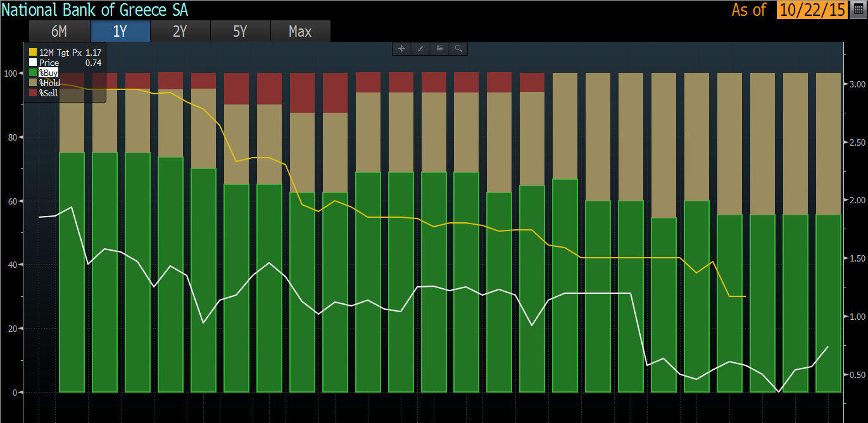
Task: Select the Max time range tab
Action: point(300,31)
